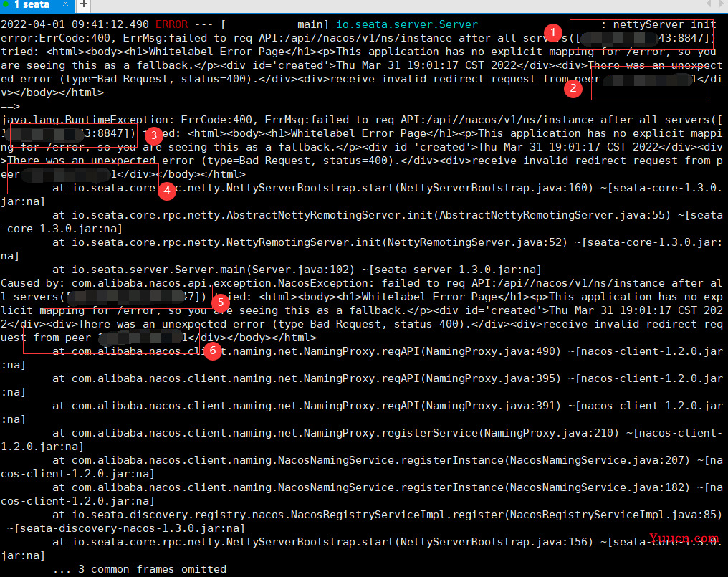
Task: Close the seata session tab
Action: click(x=65, y=5)
